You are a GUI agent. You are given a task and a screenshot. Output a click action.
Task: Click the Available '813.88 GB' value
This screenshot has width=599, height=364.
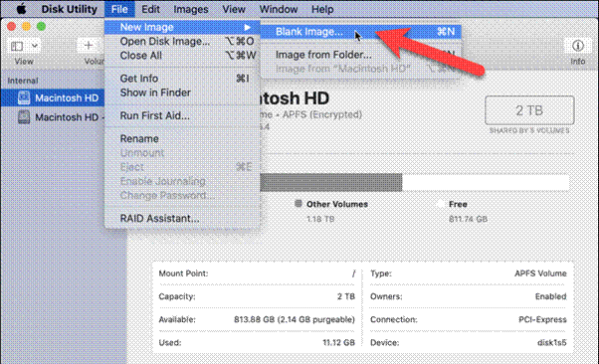click(x=295, y=319)
